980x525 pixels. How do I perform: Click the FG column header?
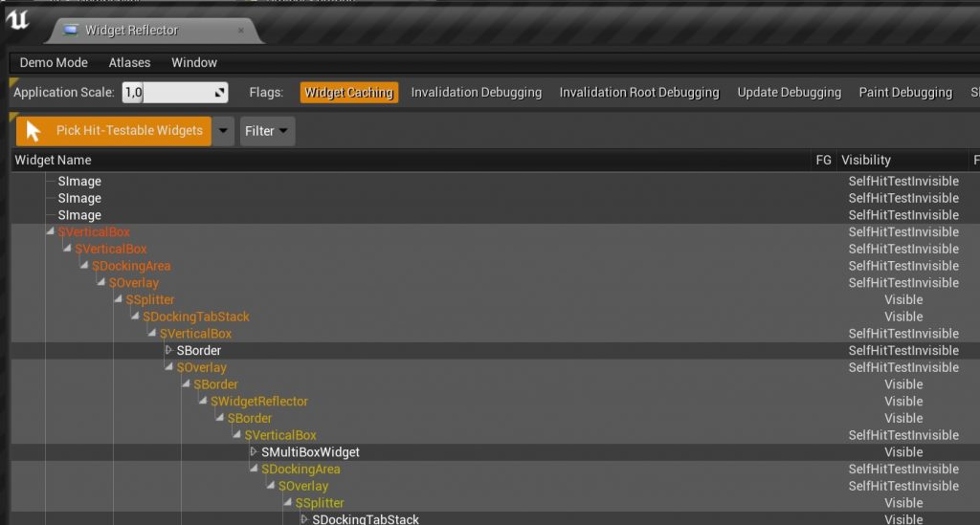pyautogui.click(x=824, y=161)
